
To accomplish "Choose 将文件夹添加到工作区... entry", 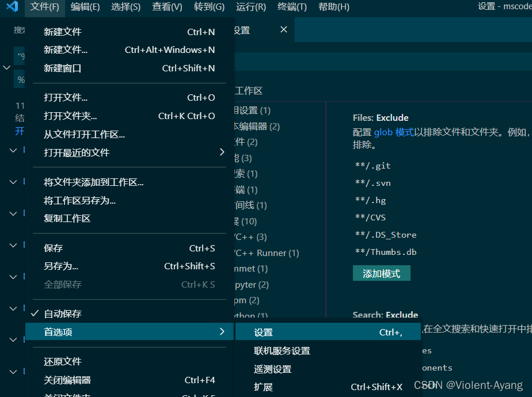I will [x=130, y=182].
